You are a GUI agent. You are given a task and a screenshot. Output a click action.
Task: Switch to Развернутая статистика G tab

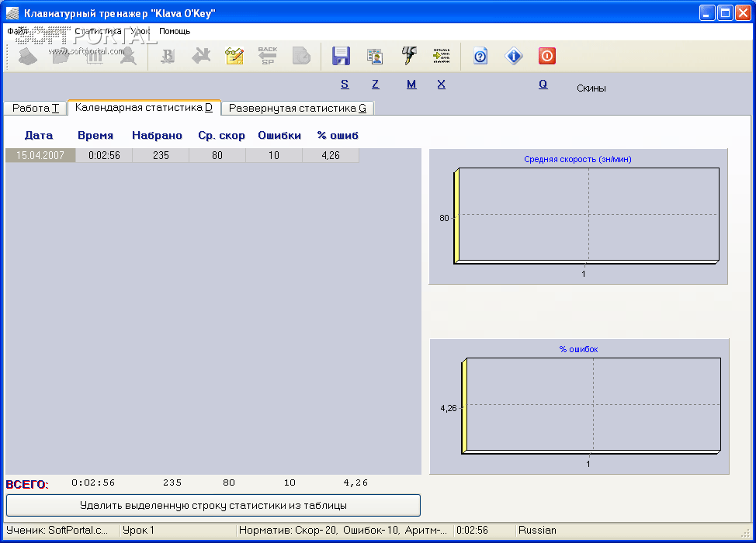coord(297,108)
